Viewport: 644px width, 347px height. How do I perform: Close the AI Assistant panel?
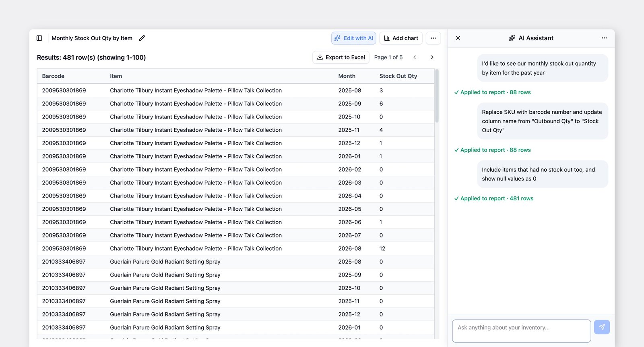click(458, 38)
